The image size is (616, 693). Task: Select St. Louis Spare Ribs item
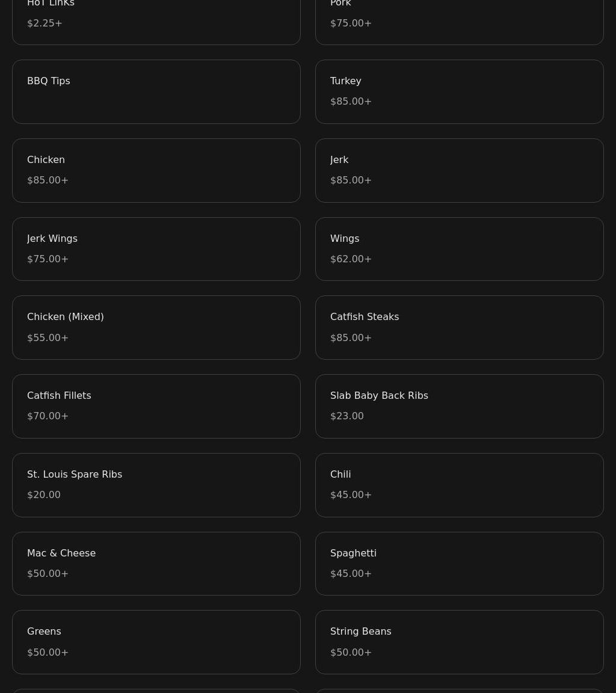[156, 485]
